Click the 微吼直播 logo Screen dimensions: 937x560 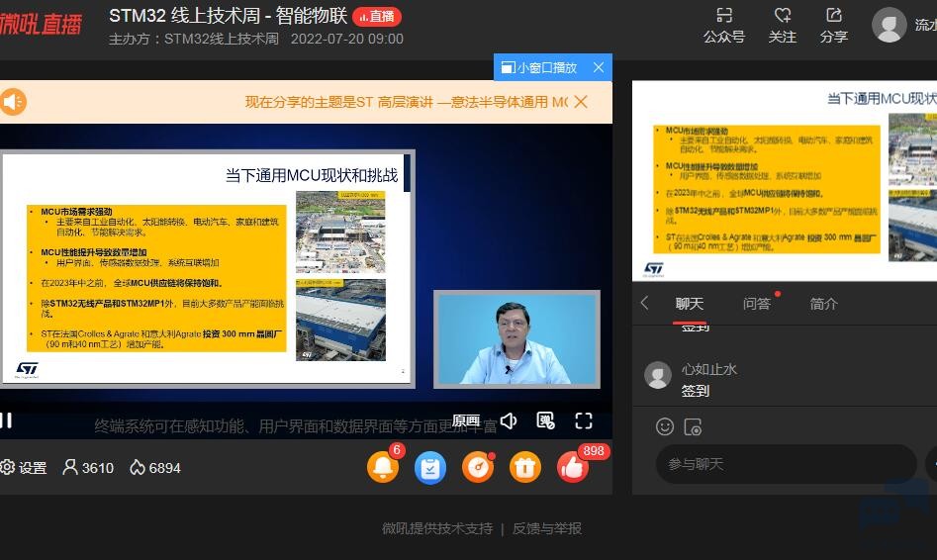(40, 25)
